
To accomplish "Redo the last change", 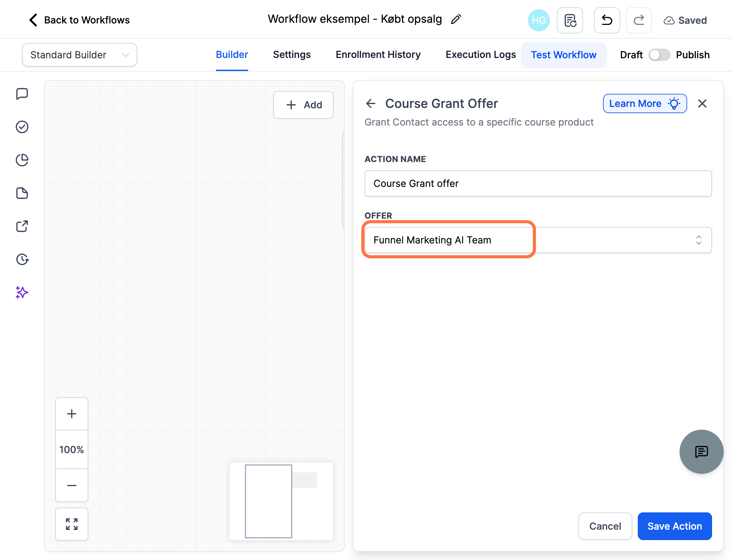I will [x=639, y=20].
